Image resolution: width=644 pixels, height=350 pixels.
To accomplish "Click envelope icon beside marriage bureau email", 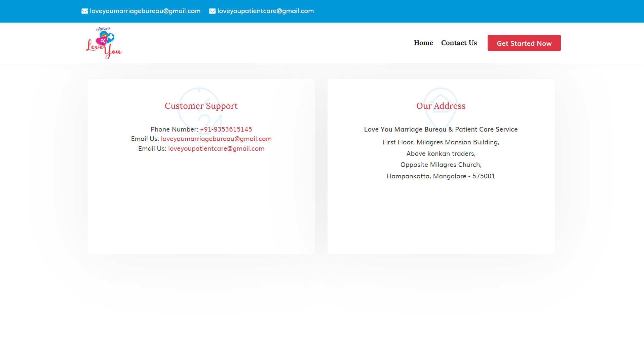I will tap(85, 11).
